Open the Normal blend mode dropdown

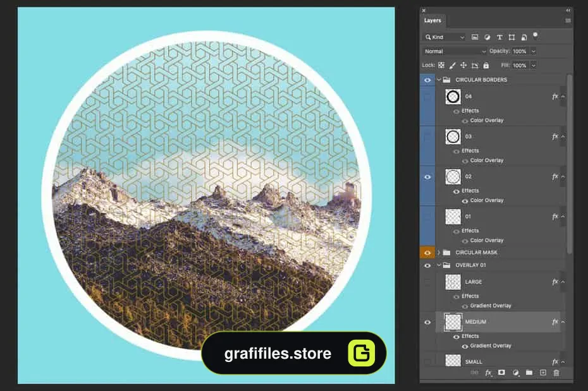455,51
